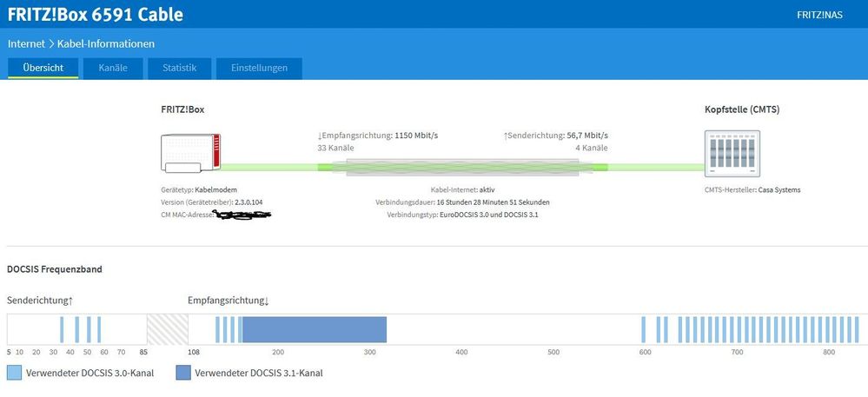
Task: Open the FRITZ!NAS link in header
Action: click(x=819, y=15)
